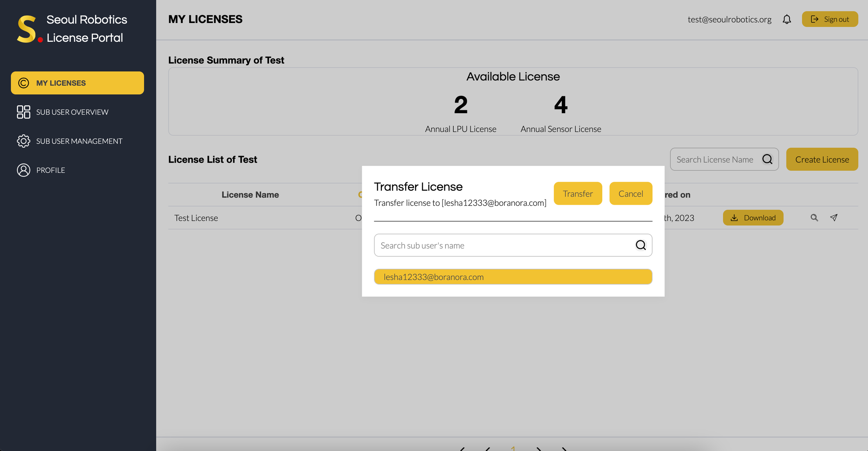Click the magnifier in the sub user search
This screenshot has height=451, width=868.
coord(641,245)
